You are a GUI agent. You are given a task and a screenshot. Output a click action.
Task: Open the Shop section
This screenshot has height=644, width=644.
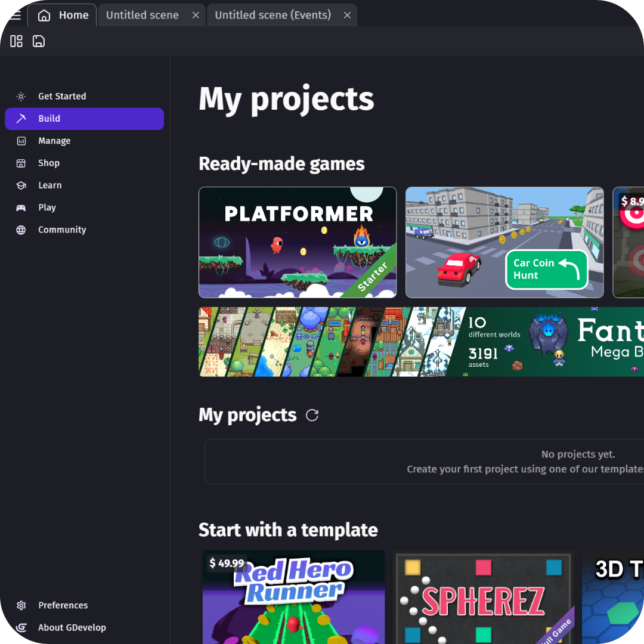[49, 163]
